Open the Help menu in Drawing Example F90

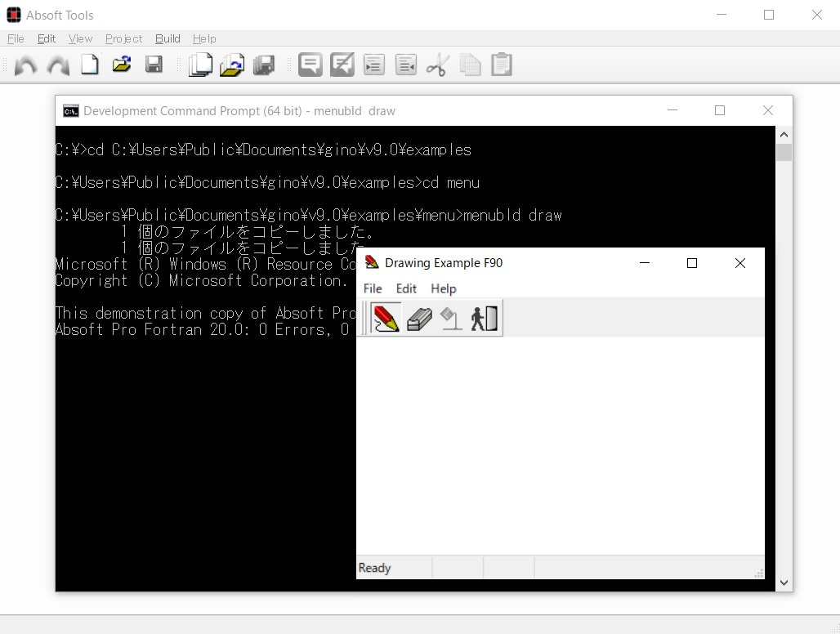coord(444,288)
